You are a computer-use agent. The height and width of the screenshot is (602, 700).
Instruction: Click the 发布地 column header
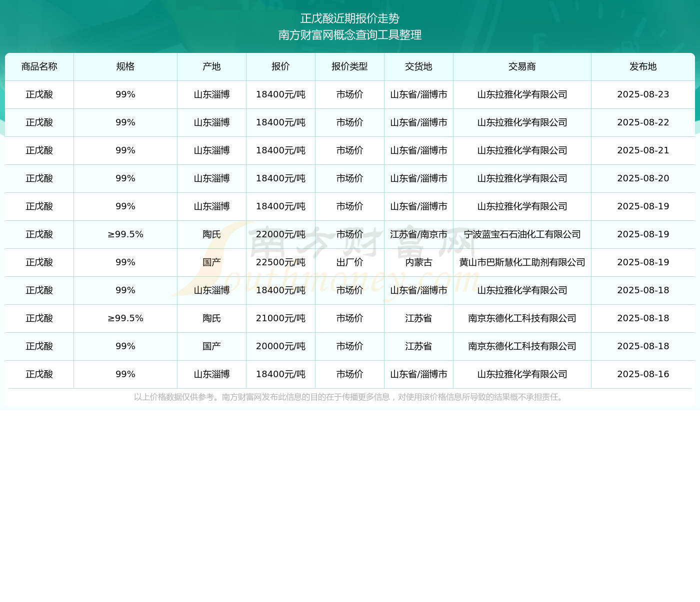643,66
